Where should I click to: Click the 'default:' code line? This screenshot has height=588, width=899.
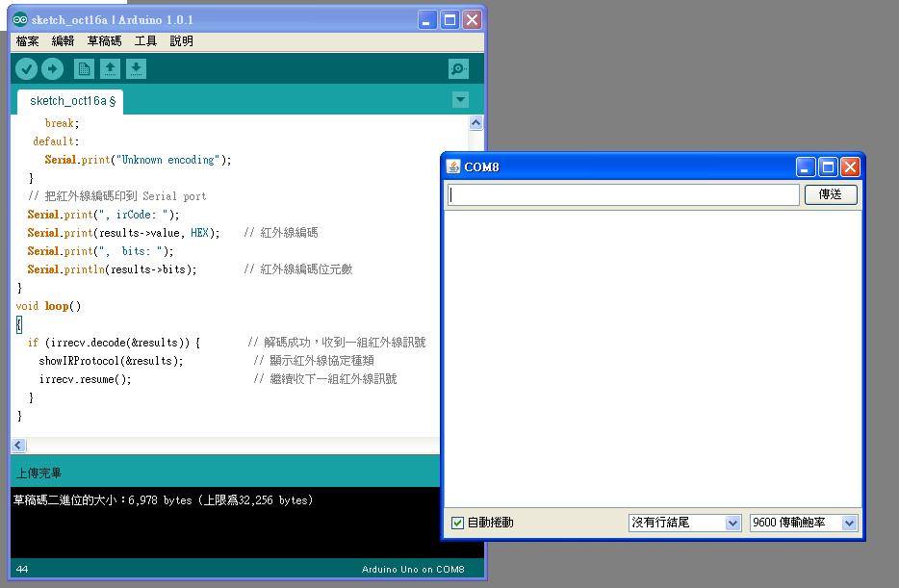[56, 141]
